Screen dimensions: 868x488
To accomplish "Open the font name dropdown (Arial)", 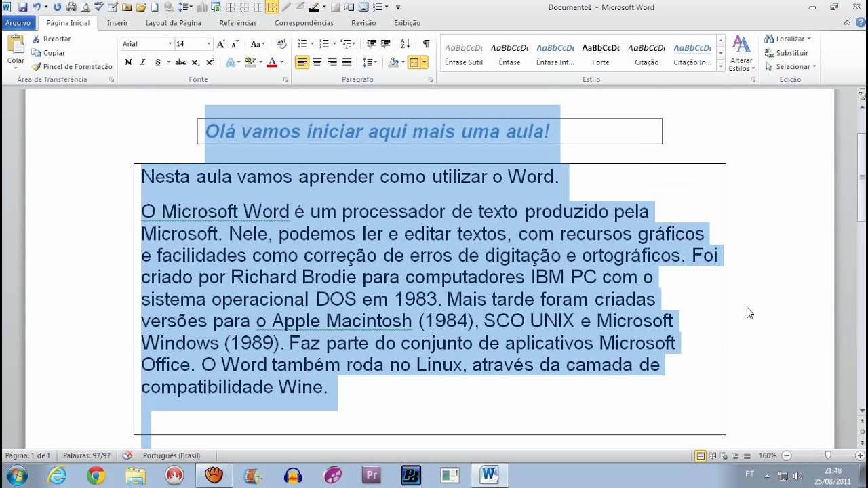I will 170,44.
